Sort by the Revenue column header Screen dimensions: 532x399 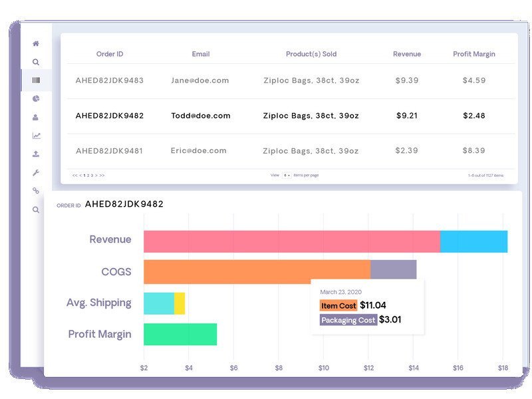[x=407, y=54]
